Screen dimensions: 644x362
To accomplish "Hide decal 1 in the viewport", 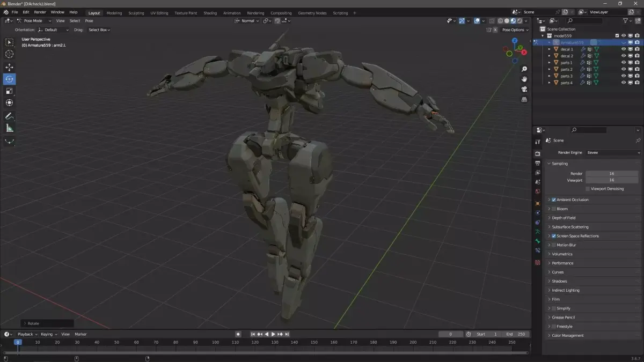I will [624, 49].
